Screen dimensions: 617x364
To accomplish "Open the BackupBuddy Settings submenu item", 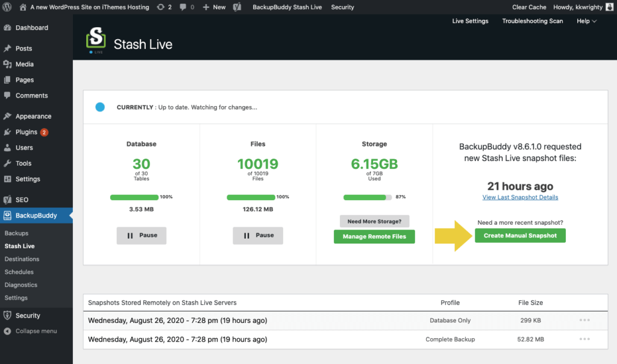I will [x=16, y=298].
